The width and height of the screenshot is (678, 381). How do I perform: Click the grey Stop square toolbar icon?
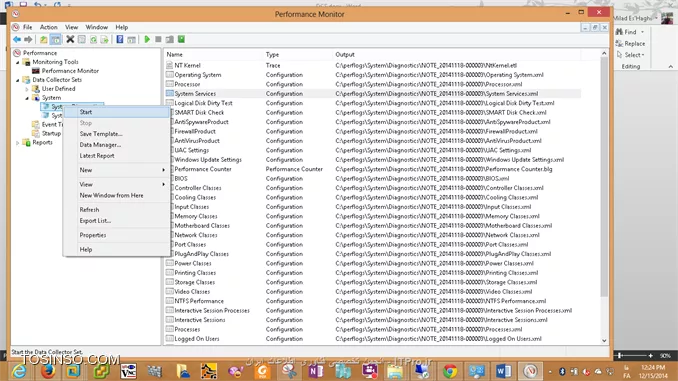pyautogui.click(x=158, y=39)
